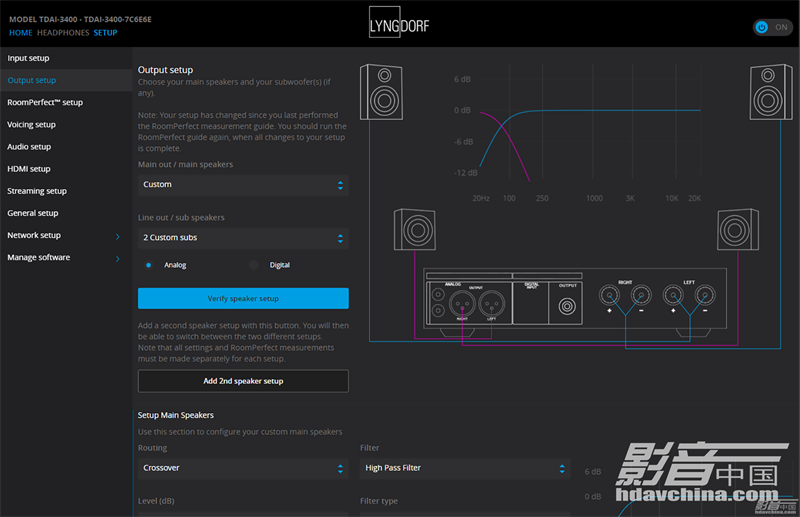Open the HOME tab
Image resolution: width=800 pixels, height=517 pixels.
pyautogui.click(x=20, y=33)
